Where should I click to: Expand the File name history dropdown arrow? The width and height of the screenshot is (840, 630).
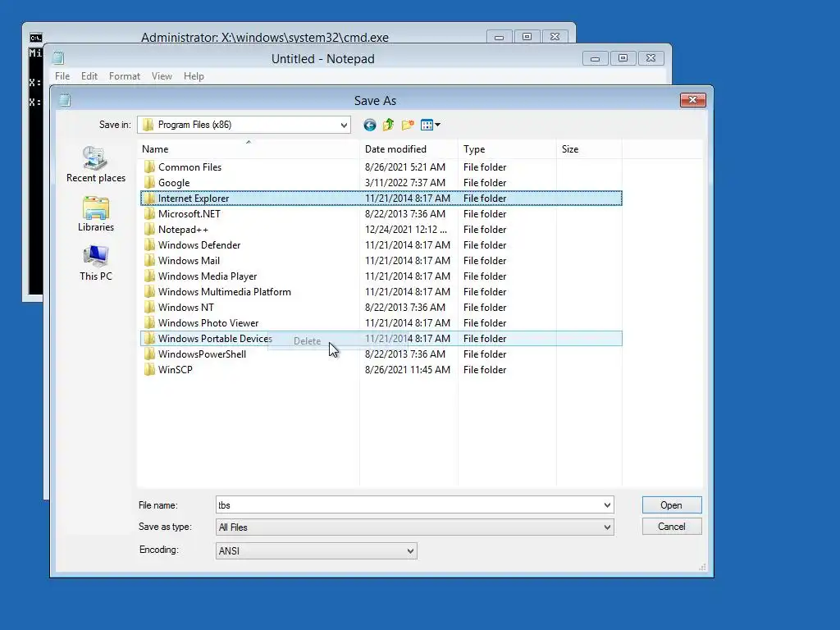pos(607,504)
